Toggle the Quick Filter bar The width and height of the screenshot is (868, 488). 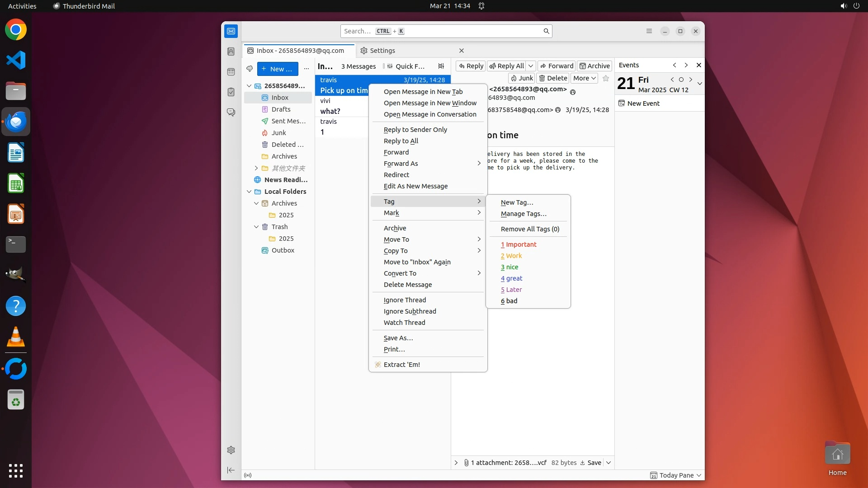406,66
